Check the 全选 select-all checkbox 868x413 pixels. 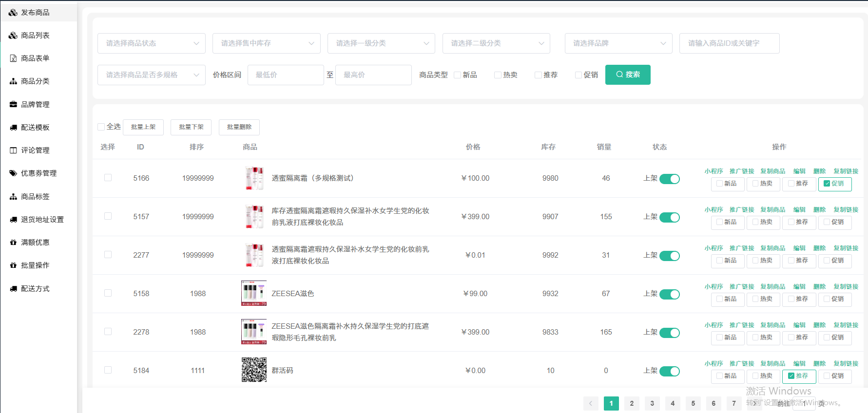pos(101,127)
